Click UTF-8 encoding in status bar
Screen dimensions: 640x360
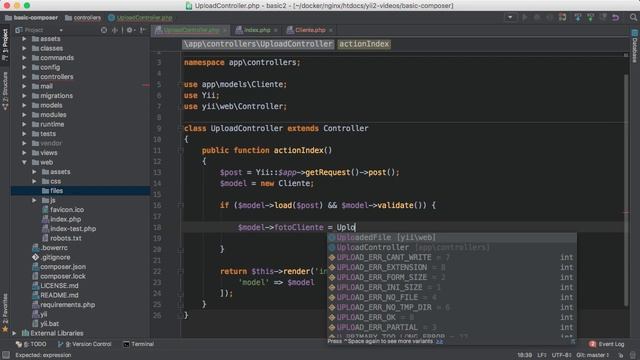pyautogui.click(x=562, y=355)
